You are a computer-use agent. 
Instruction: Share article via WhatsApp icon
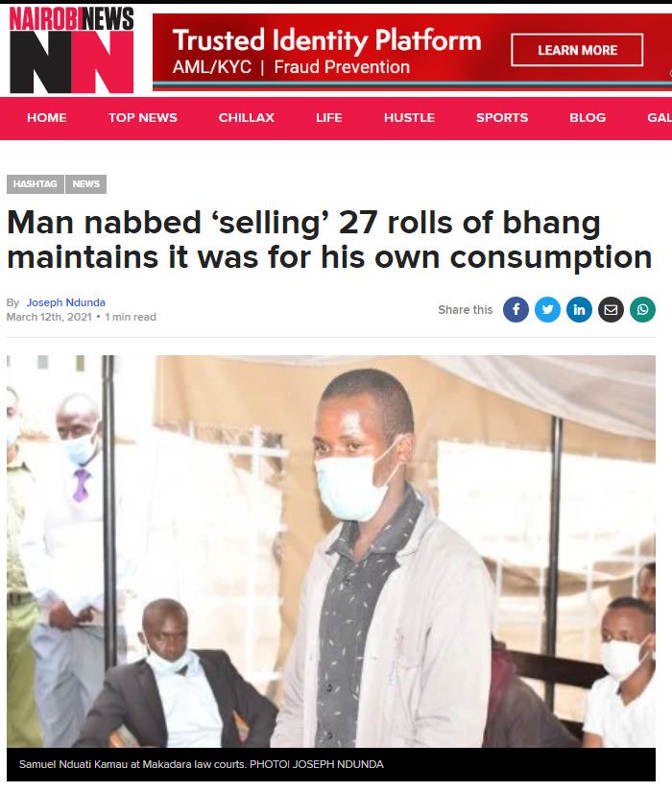642,310
